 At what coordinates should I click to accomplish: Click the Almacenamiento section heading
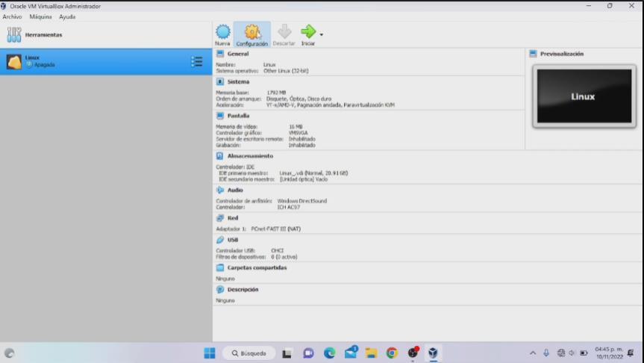point(250,156)
